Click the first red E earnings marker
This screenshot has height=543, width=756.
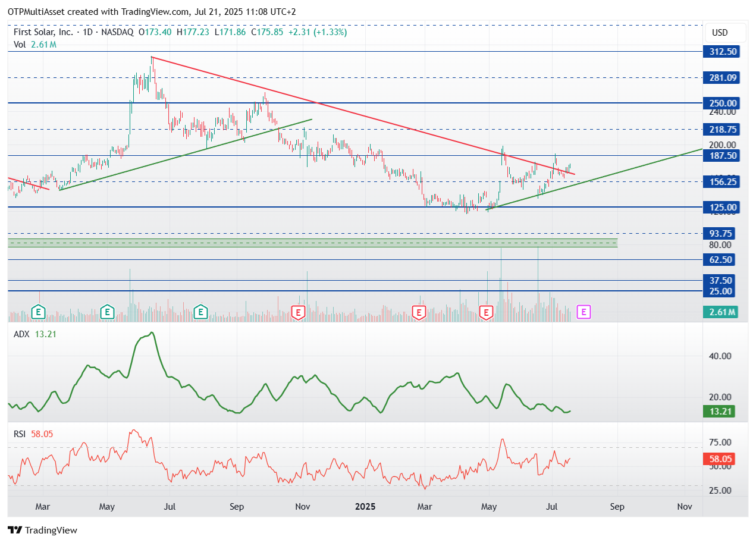(x=298, y=312)
